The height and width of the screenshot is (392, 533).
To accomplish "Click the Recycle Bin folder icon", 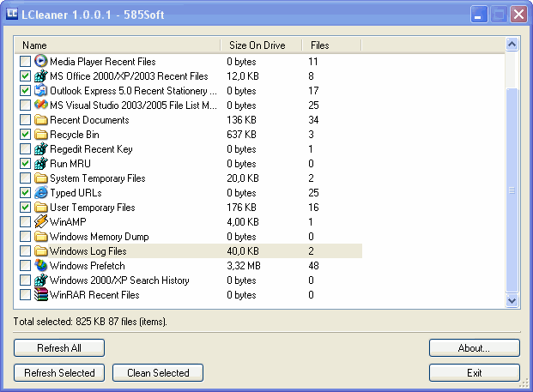I will tap(41, 134).
